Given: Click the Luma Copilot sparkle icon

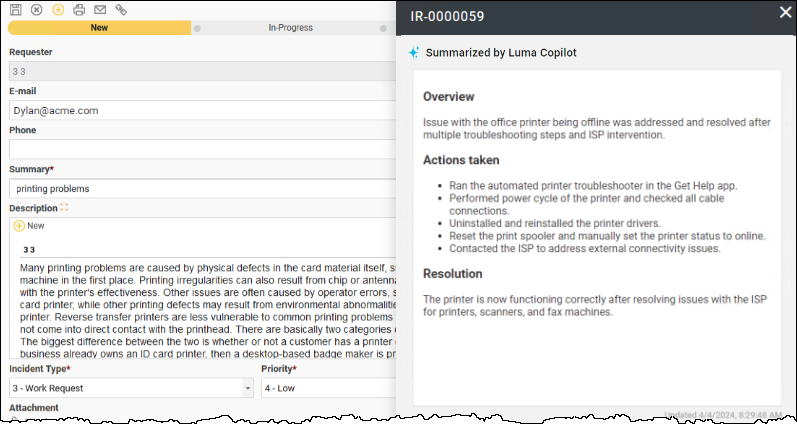Looking at the screenshot, I should coord(414,52).
